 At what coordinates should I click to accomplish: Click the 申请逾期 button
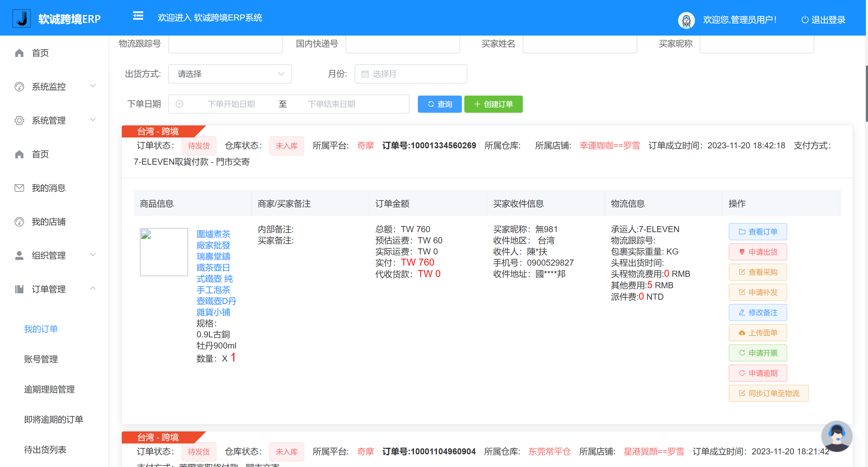point(758,373)
